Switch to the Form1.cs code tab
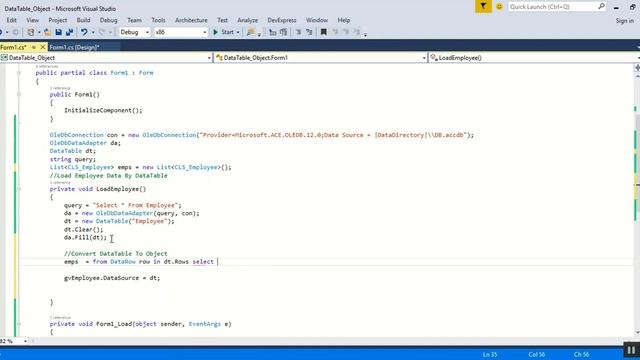This screenshot has width=640, height=360. point(13,47)
